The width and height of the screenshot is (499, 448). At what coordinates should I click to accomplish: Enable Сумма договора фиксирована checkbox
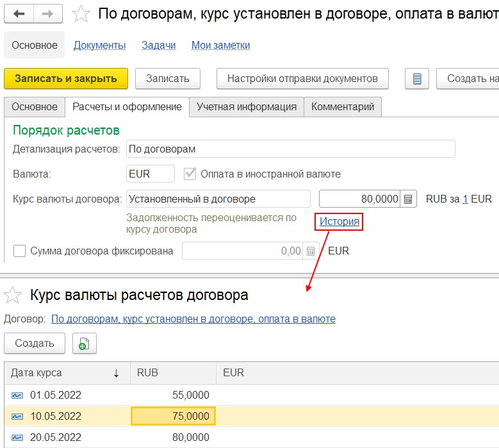20,251
